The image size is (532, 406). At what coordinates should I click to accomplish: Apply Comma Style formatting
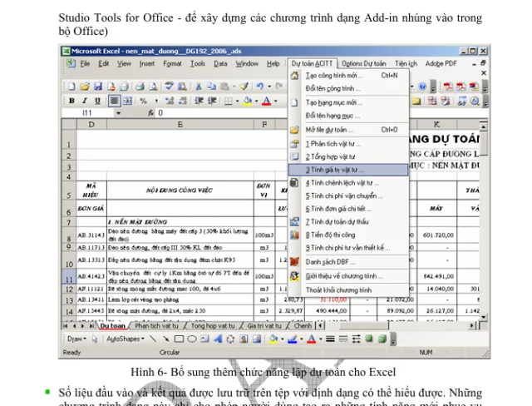click(x=156, y=101)
